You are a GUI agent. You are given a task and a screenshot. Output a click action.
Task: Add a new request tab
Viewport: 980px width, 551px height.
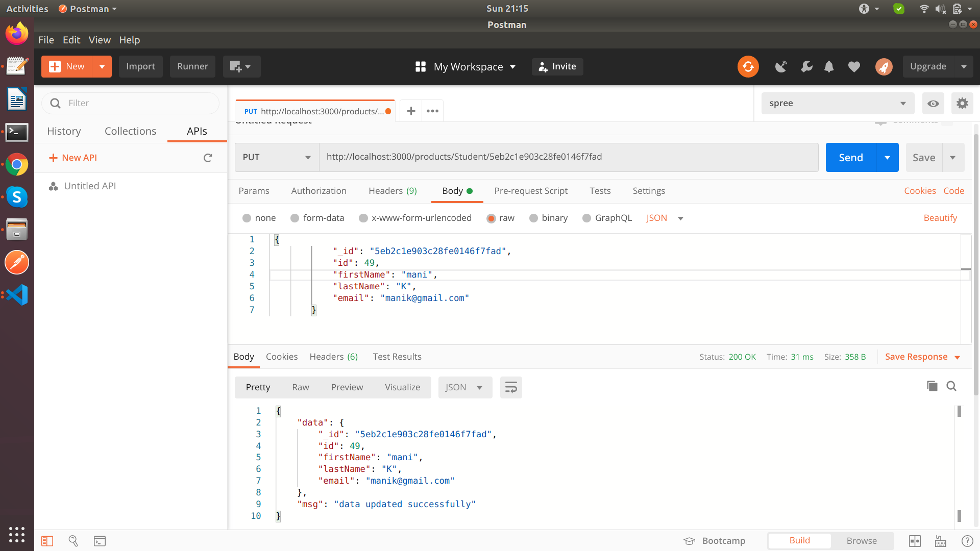[411, 111]
